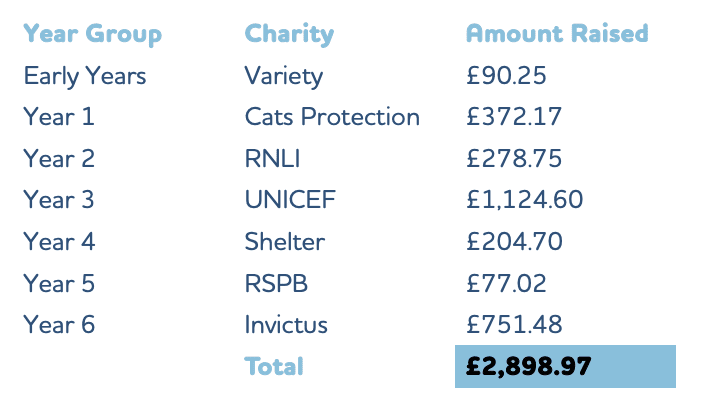Click the Charity column header
Screen dimensions: 702x418
[289, 34]
